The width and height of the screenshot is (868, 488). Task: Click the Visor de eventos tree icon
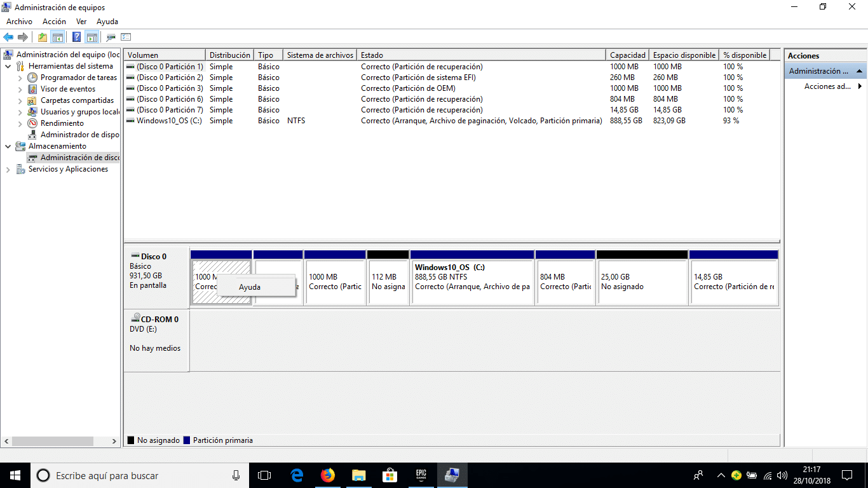pyautogui.click(x=32, y=89)
